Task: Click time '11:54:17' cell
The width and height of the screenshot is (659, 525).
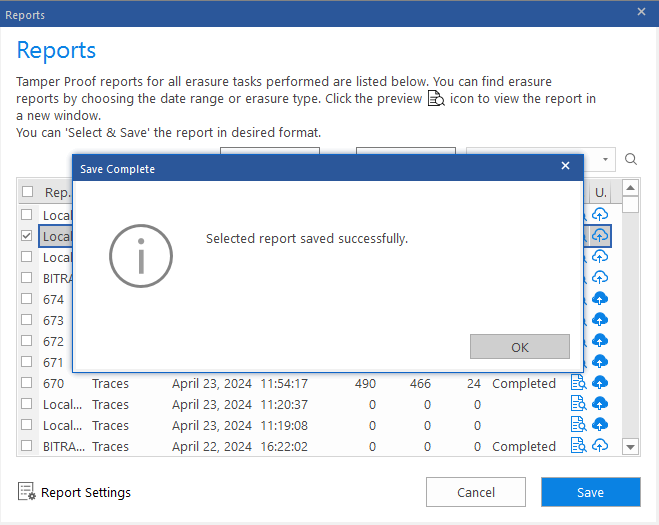Action: pos(284,383)
